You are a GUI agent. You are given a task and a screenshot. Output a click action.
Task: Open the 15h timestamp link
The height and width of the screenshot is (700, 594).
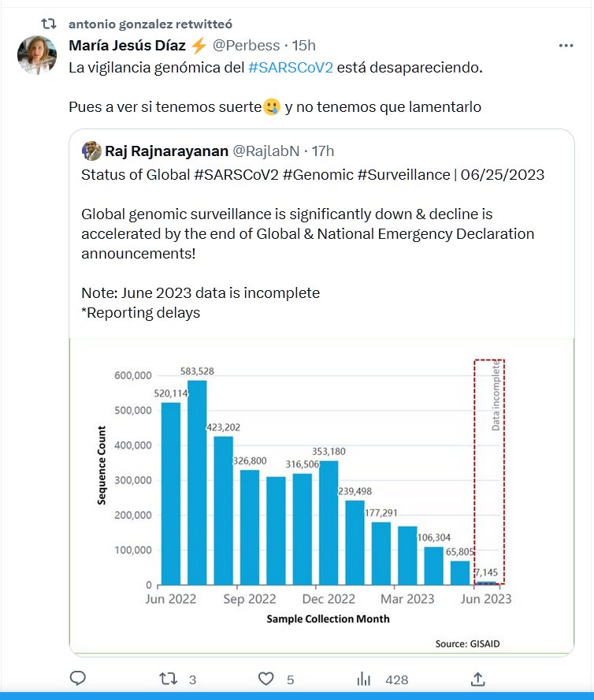[304, 46]
